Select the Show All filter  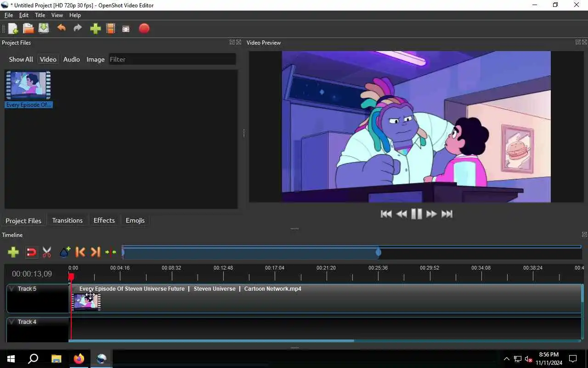pos(21,59)
